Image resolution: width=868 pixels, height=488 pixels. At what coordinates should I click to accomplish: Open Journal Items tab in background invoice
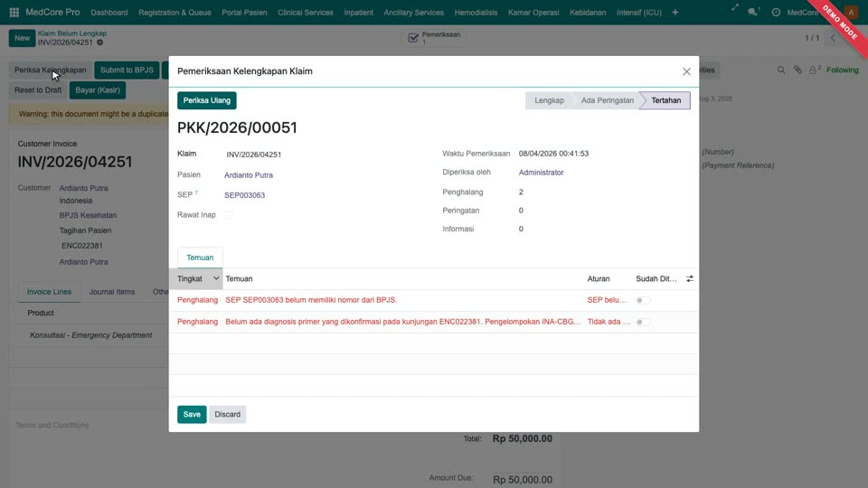112,292
